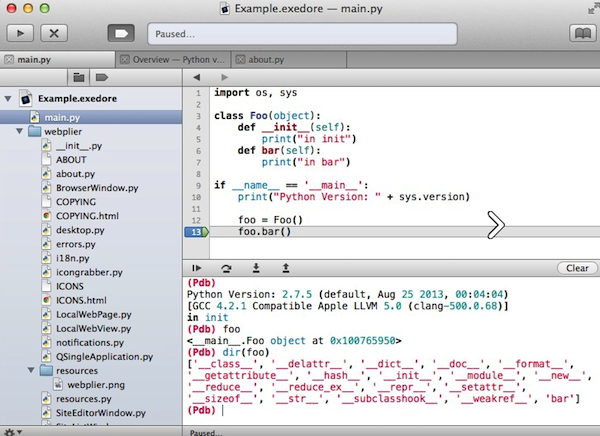The image size is (600, 436).
Task: Collapse the resources folder
Action: click(x=32, y=370)
